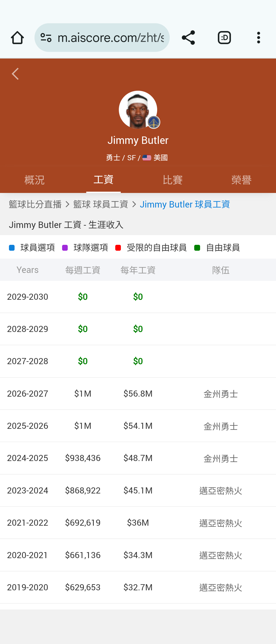Screen dimensions: 276x644
Task: Tap Jimmy Butler's profile photo
Action: tap(138, 110)
